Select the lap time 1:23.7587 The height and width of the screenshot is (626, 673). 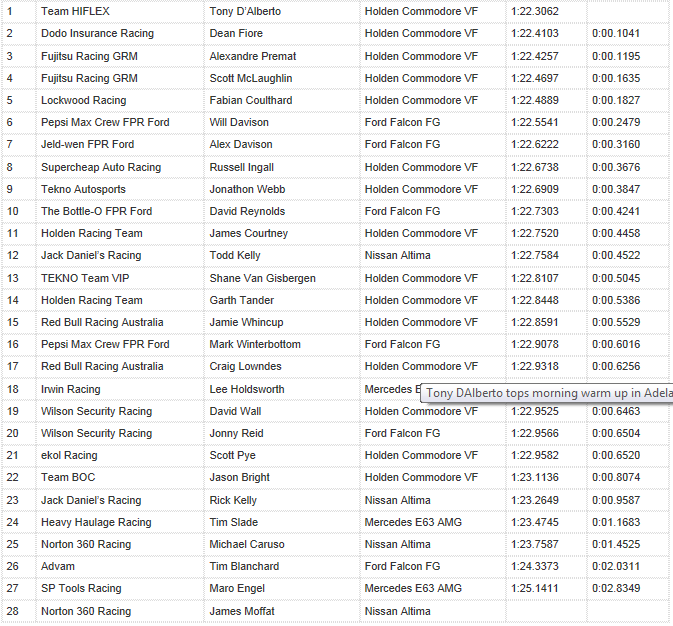pyautogui.click(x=534, y=544)
